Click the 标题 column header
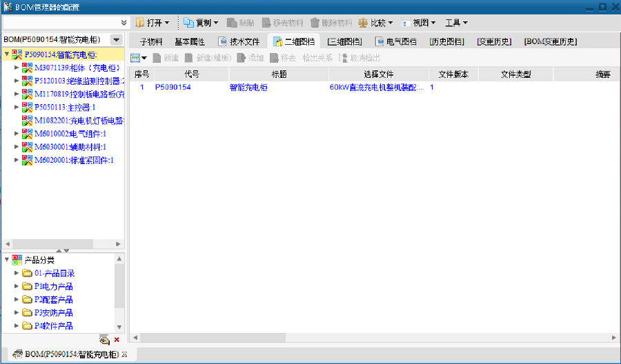This screenshot has width=621, height=364. [279, 74]
